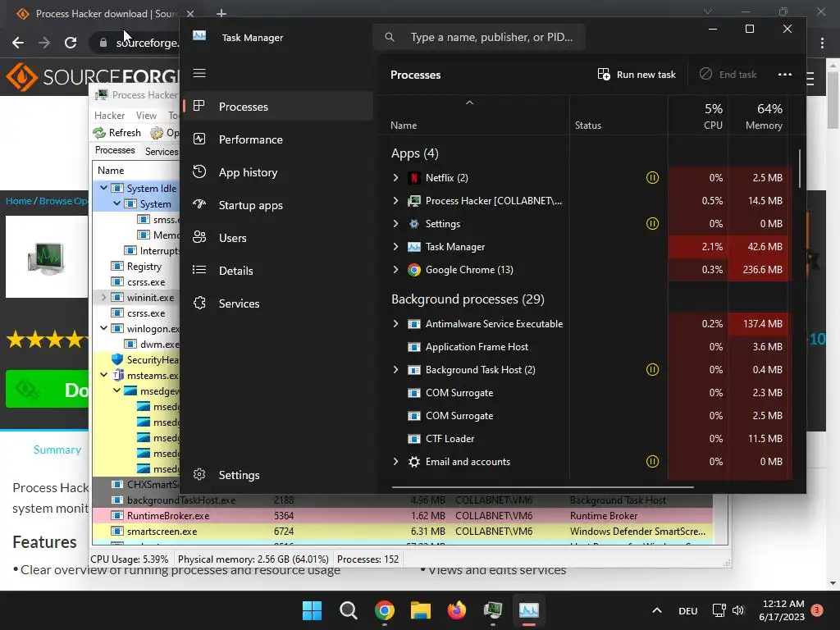
Task: Click the Netflix app icon in list
Action: [x=413, y=177]
